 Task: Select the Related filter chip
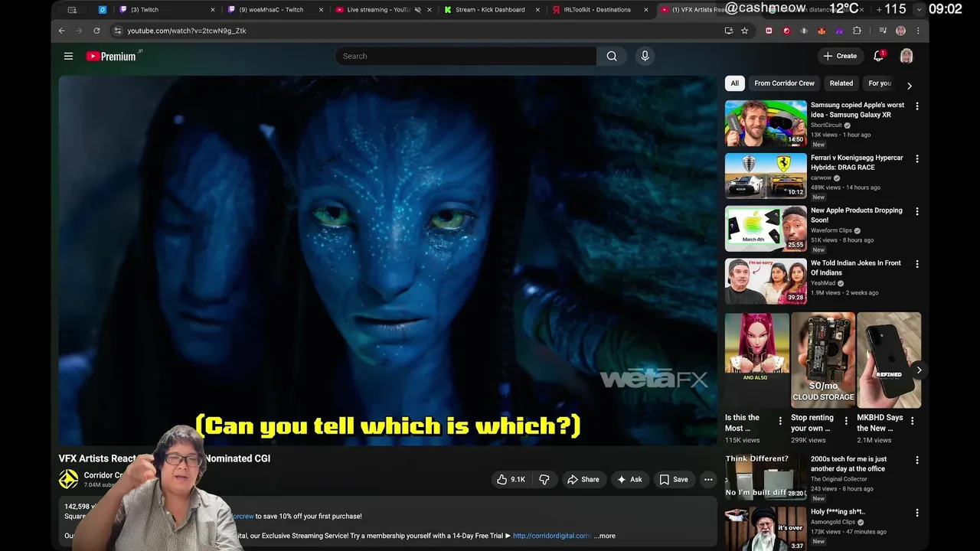coord(841,83)
